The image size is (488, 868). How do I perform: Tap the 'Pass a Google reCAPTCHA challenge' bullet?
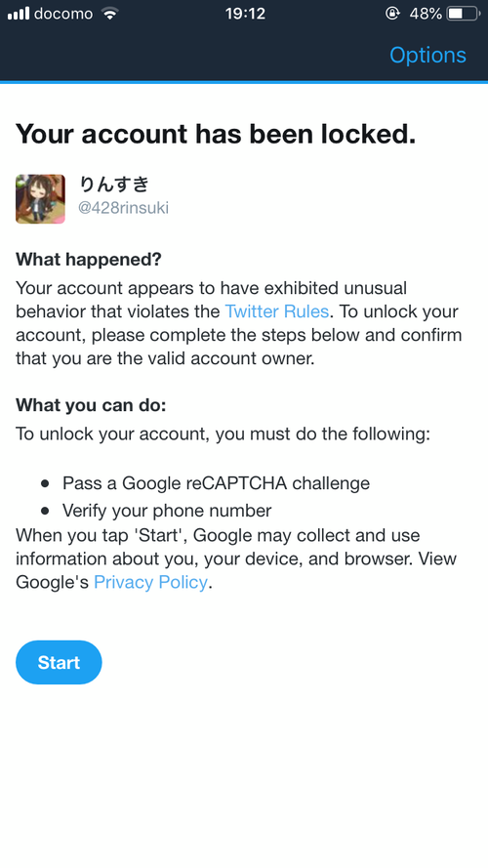pos(216,483)
